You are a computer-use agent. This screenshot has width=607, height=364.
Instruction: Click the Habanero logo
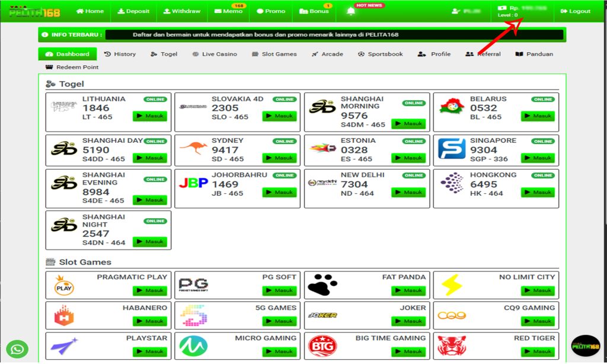click(x=64, y=315)
